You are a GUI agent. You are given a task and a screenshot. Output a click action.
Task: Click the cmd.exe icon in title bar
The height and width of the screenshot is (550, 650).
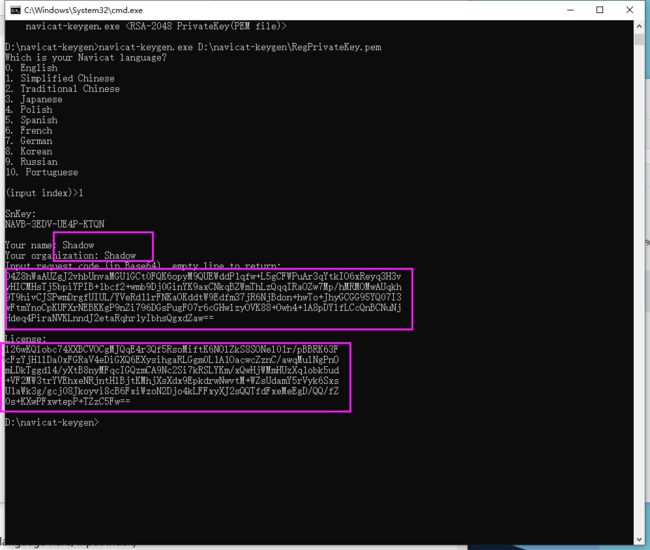pyautogui.click(x=15, y=10)
